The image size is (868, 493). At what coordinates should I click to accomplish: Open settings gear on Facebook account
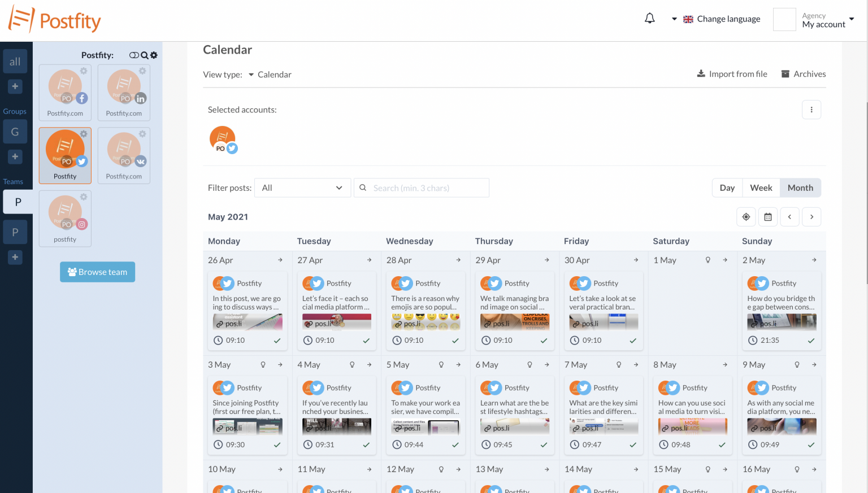(84, 71)
